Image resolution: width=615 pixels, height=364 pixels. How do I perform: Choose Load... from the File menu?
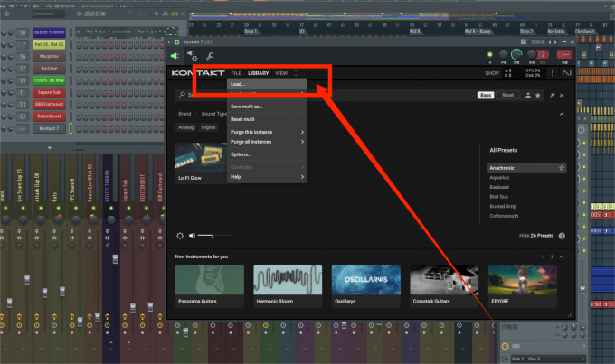(x=267, y=84)
